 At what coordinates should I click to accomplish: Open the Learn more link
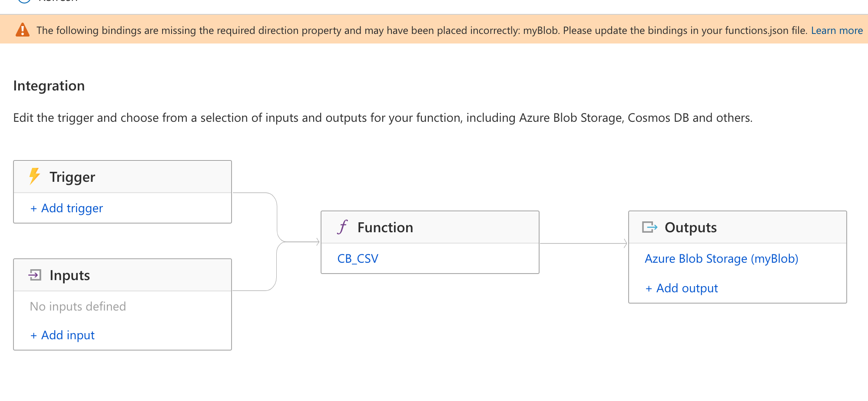coord(837,30)
